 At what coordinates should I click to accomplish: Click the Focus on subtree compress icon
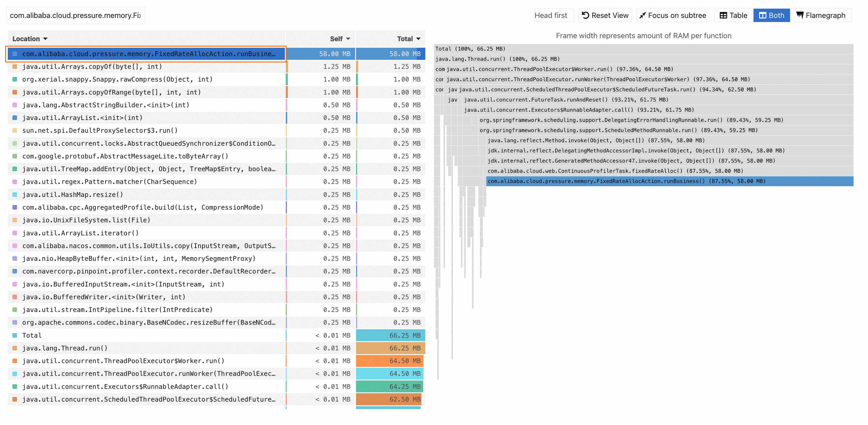point(642,15)
